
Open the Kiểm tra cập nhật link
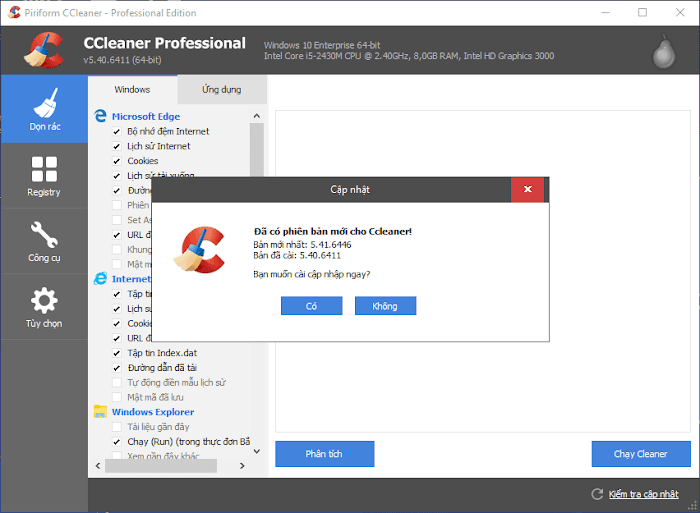click(644, 494)
